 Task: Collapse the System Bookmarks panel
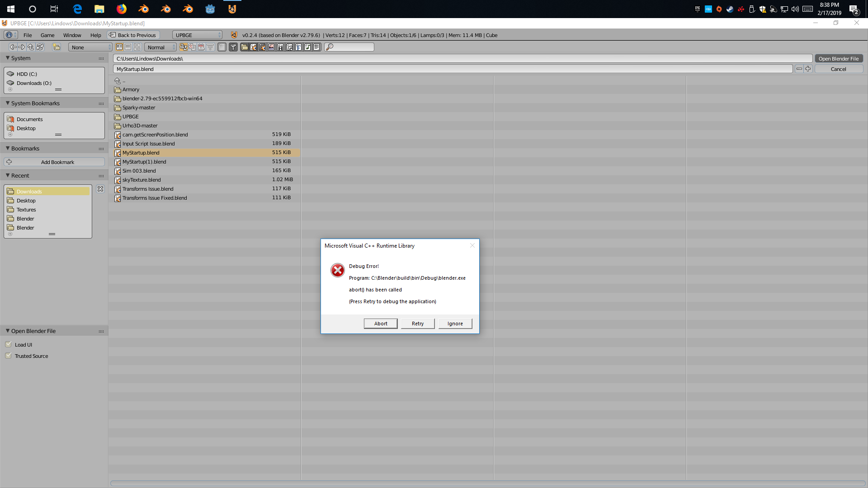pyautogui.click(x=8, y=103)
